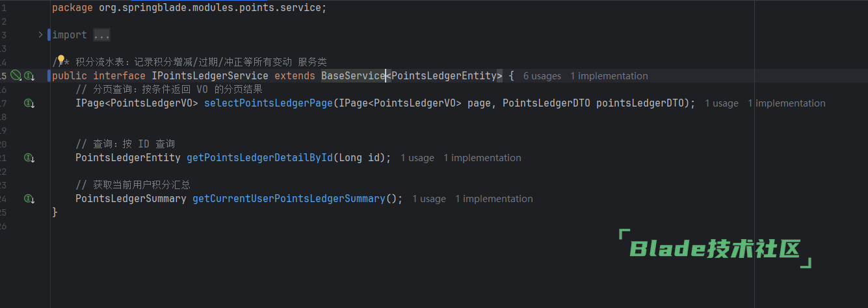Image resolution: width=868 pixels, height=308 pixels.
Task: Open 1 implementation hint for selectPointsLedgerPage
Action: [786, 103]
